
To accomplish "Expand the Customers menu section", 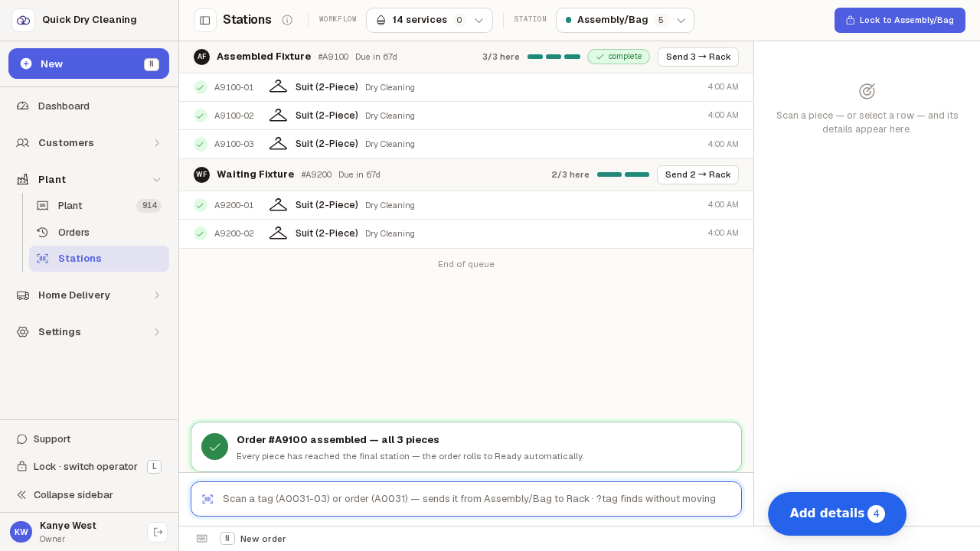I will pyautogui.click(x=89, y=142).
